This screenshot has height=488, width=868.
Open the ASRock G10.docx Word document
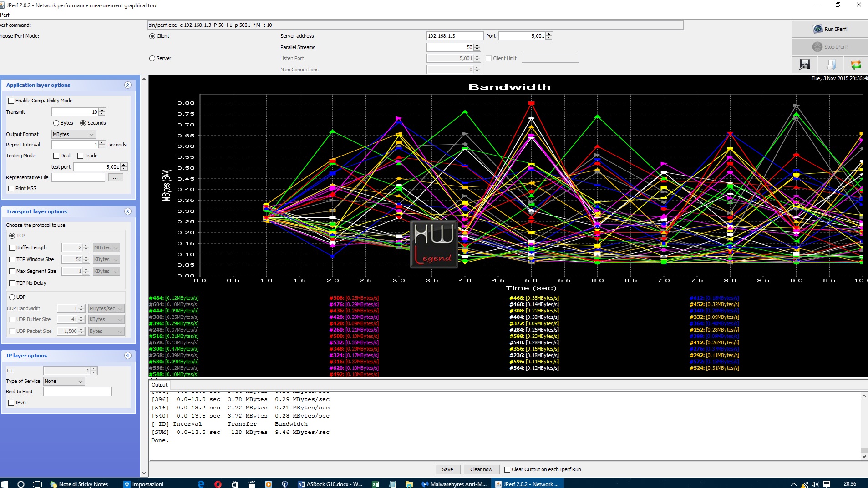pyautogui.click(x=330, y=484)
